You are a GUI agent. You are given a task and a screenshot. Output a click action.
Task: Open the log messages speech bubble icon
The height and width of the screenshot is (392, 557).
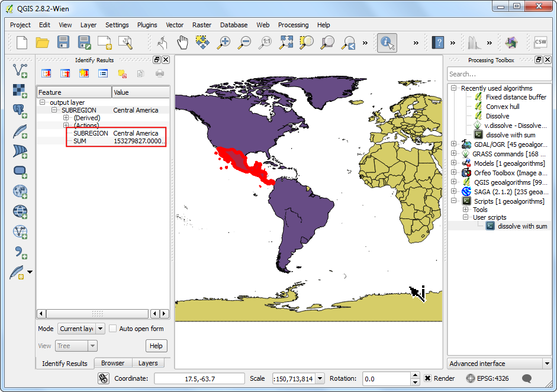pos(527,378)
